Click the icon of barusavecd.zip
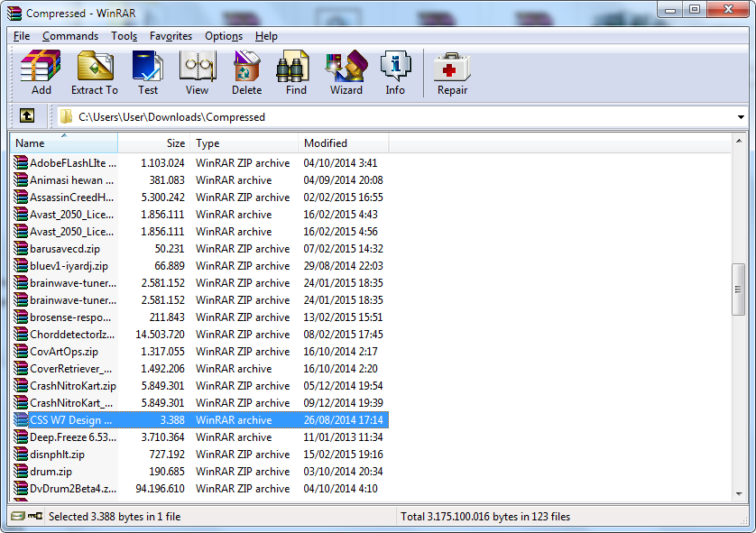 [20, 249]
